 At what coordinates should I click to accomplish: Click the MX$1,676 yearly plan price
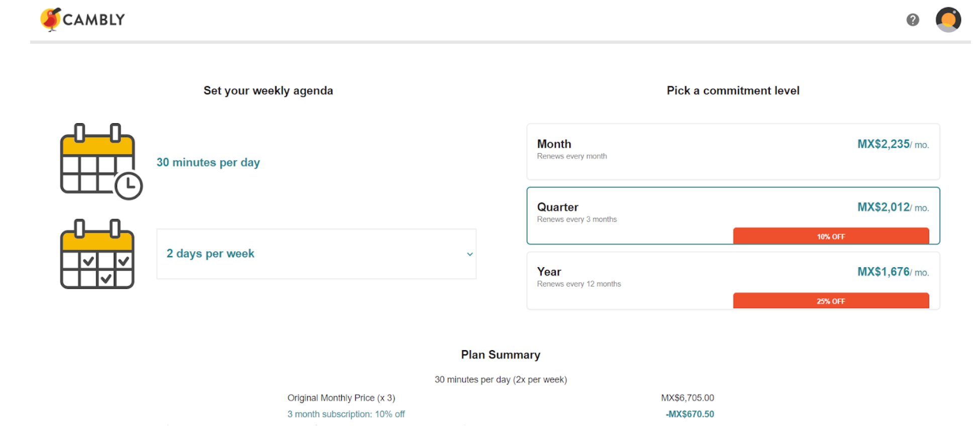point(883,272)
